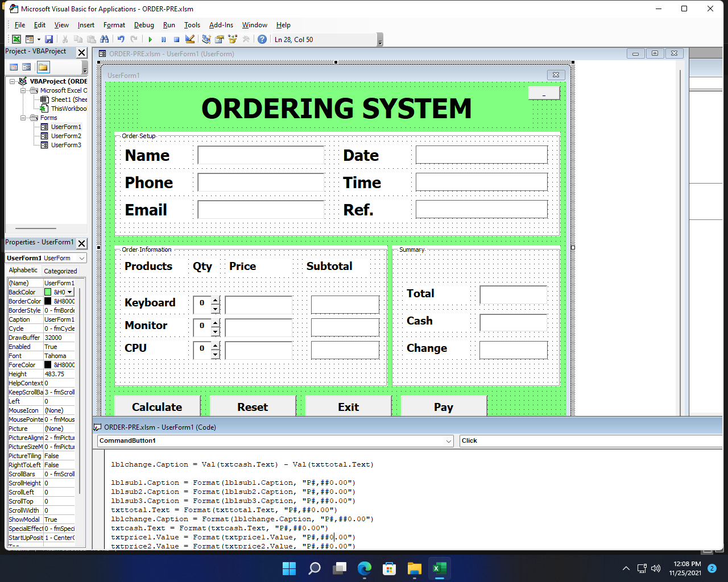728x582 pixels.
Task: Collapse the Forms folder node
Action: (23, 118)
